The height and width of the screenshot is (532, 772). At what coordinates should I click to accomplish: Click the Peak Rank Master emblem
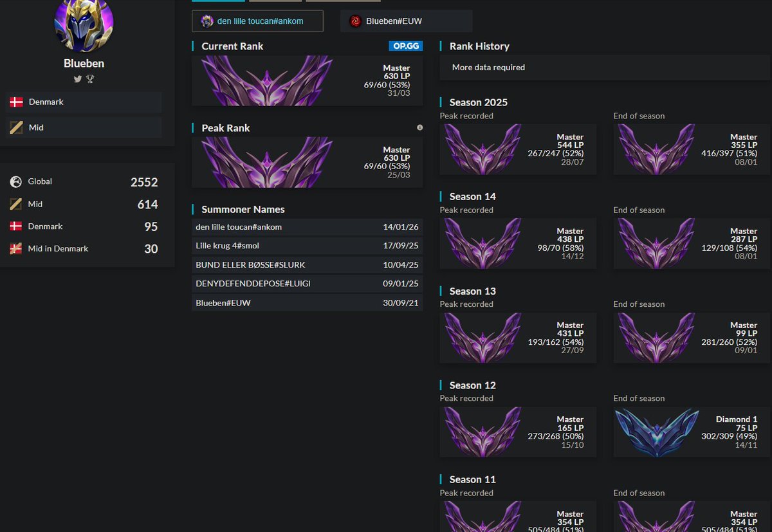click(x=267, y=163)
